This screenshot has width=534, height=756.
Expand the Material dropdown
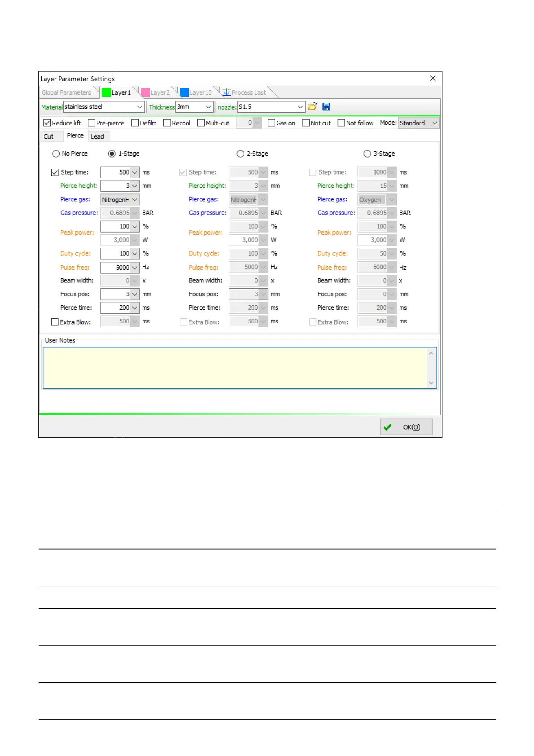(140, 107)
